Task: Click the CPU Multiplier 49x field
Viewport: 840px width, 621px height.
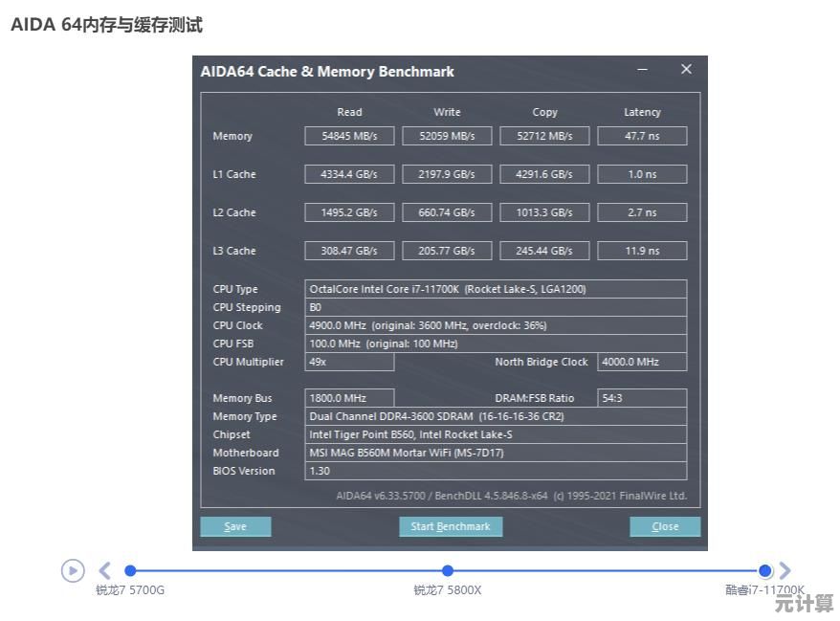Action: coord(348,362)
